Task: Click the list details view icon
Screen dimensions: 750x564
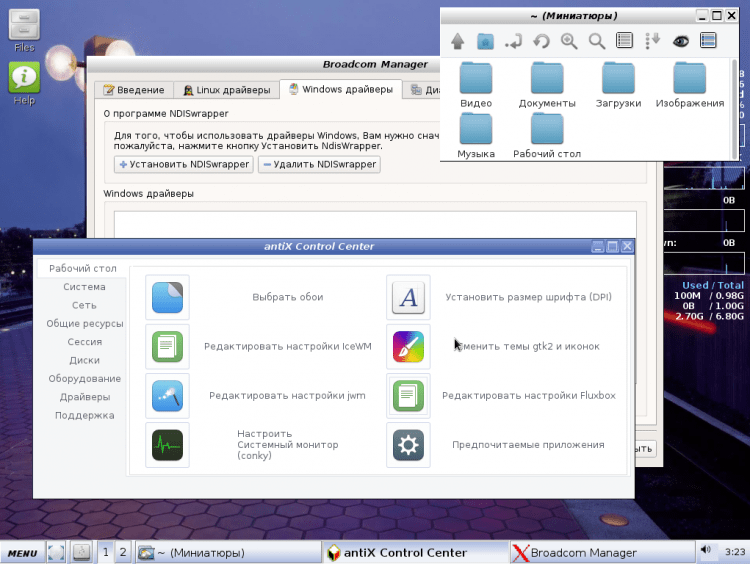Action: tap(709, 41)
